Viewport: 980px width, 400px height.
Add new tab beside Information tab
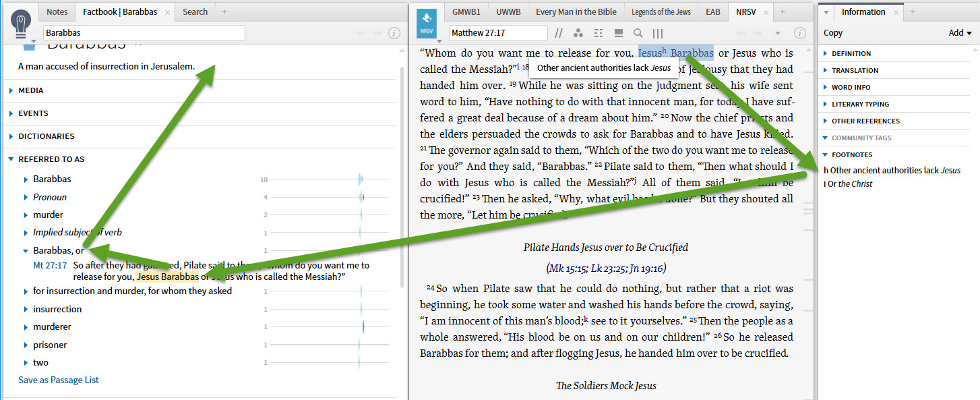(912, 12)
